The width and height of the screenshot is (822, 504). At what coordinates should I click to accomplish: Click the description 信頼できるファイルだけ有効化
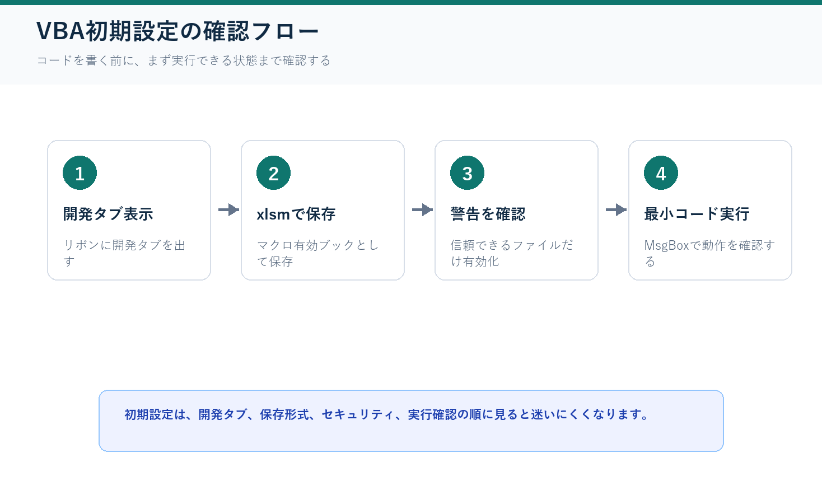(x=512, y=253)
